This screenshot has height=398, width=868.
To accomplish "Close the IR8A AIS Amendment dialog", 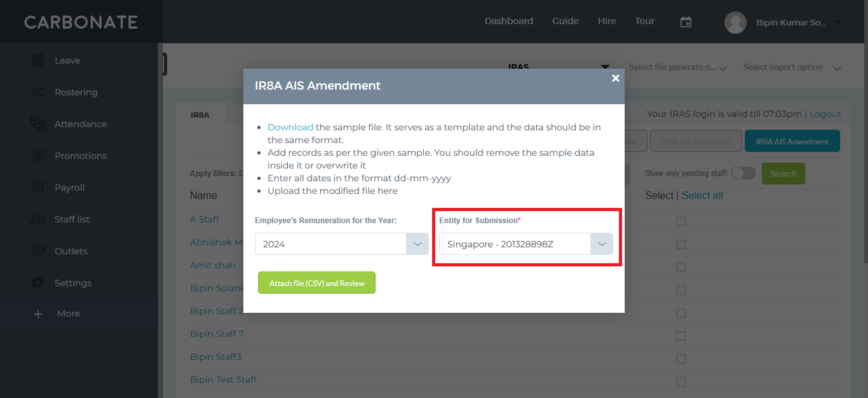I will (x=615, y=78).
